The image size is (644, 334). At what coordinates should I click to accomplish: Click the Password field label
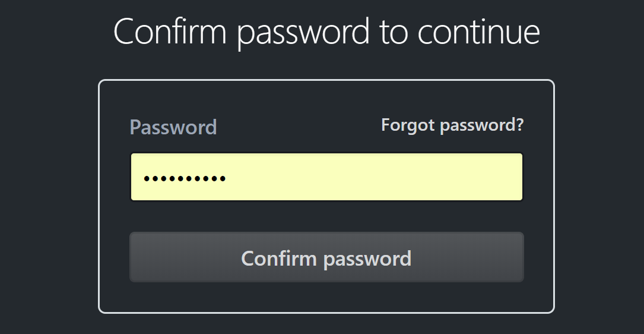tap(173, 127)
